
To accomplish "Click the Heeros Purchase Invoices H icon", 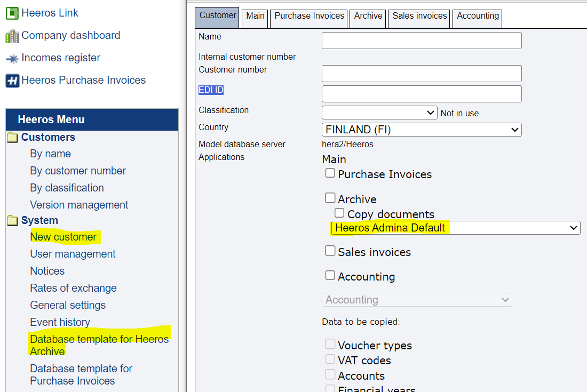I will (x=12, y=81).
